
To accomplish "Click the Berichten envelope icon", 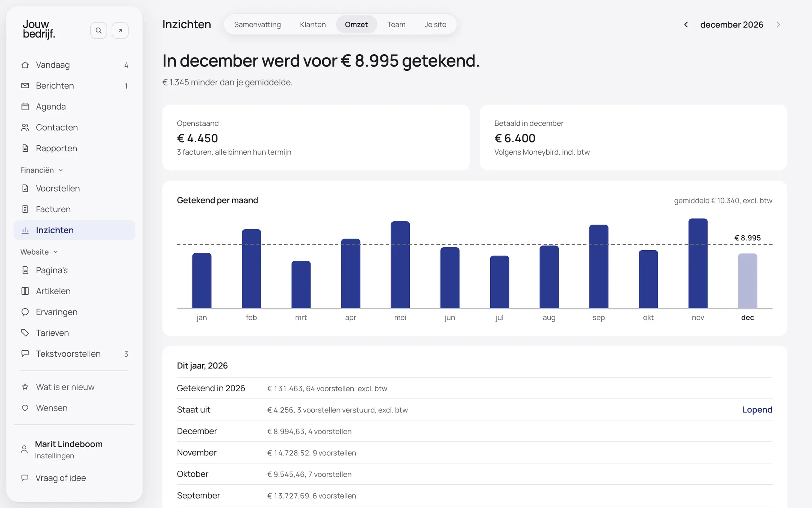I will pyautogui.click(x=25, y=86).
